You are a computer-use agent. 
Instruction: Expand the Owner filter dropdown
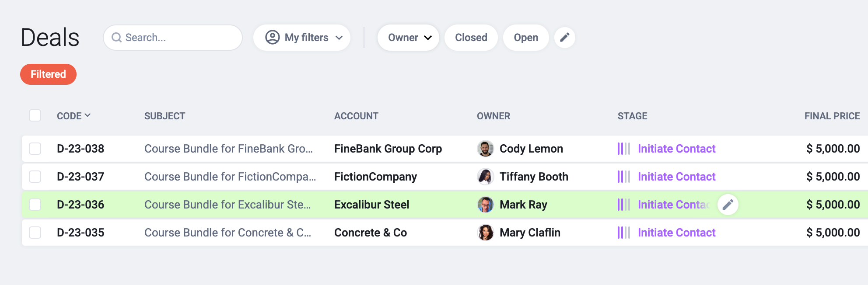point(408,38)
